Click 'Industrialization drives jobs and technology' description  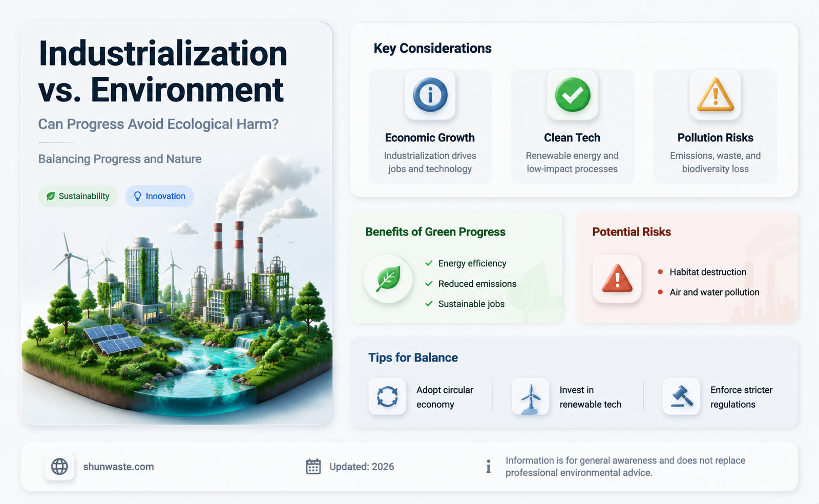coord(430,162)
